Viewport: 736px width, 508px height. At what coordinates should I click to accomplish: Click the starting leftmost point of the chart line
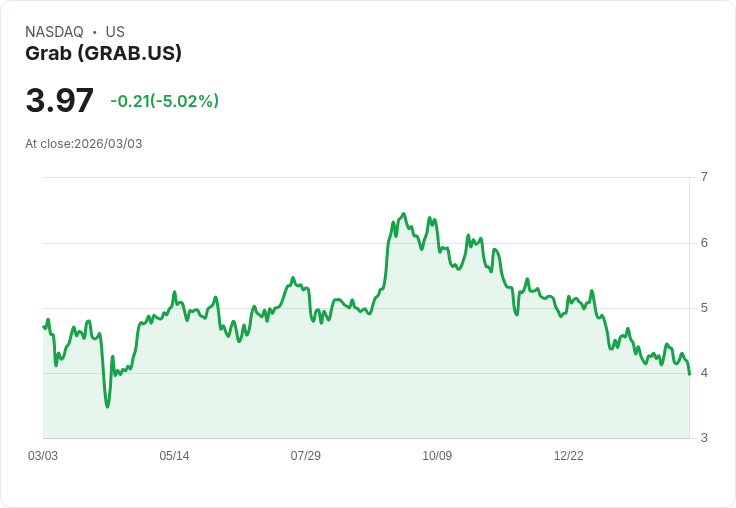pos(44,327)
